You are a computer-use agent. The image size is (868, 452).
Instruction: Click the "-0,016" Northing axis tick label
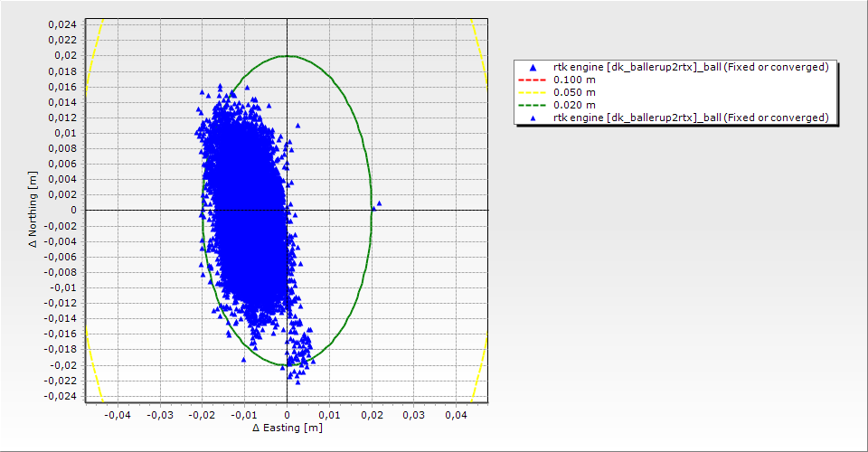click(x=61, y=334)
